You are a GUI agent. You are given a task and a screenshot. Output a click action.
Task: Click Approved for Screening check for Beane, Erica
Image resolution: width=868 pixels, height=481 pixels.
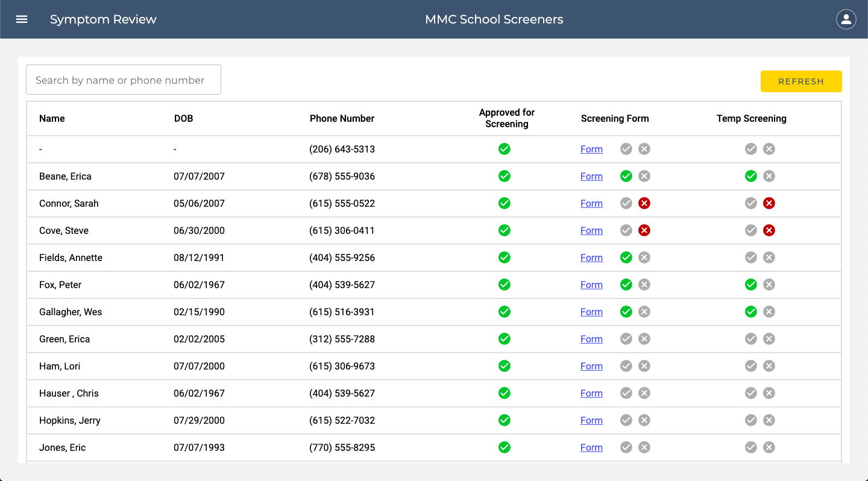pyautogui.click(x=505, y=176)
